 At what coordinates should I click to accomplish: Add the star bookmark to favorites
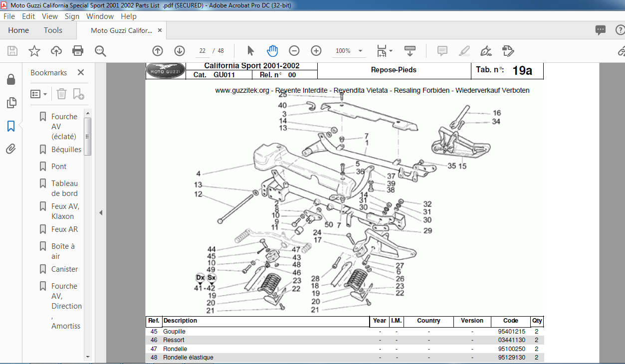click(34, 51)
